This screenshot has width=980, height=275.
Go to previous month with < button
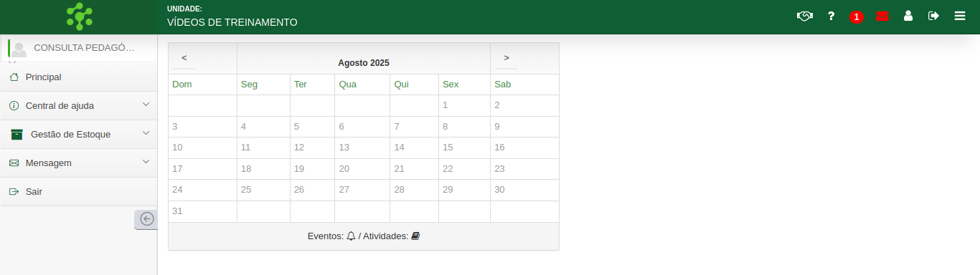tap(184, 58)
